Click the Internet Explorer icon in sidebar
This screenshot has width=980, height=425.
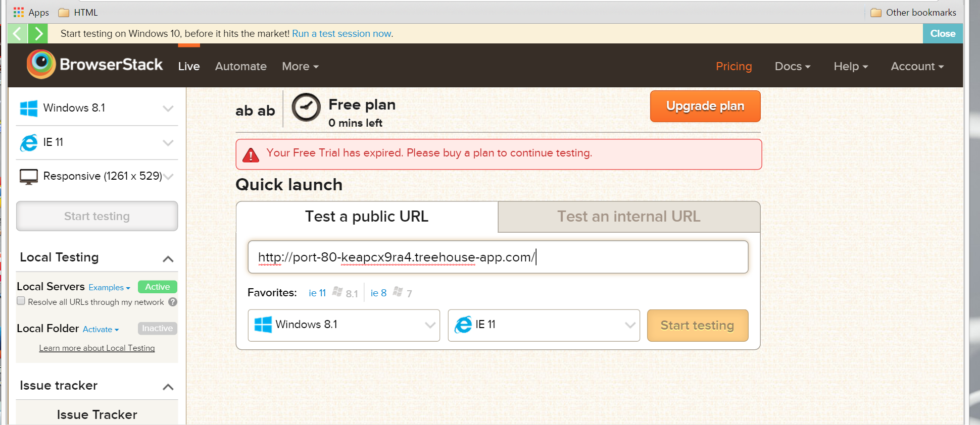[x=29, y=142]
